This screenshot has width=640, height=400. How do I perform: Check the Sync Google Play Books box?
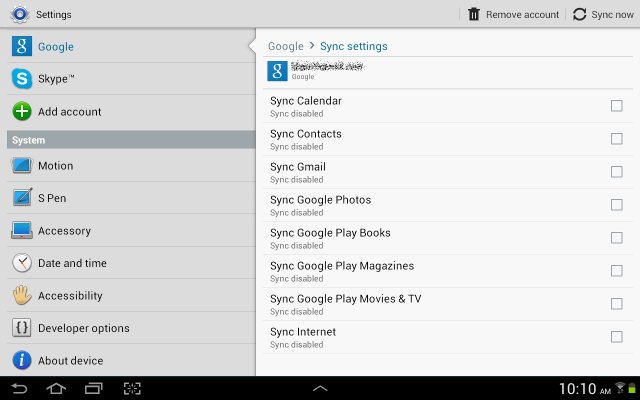coord(616,238)
